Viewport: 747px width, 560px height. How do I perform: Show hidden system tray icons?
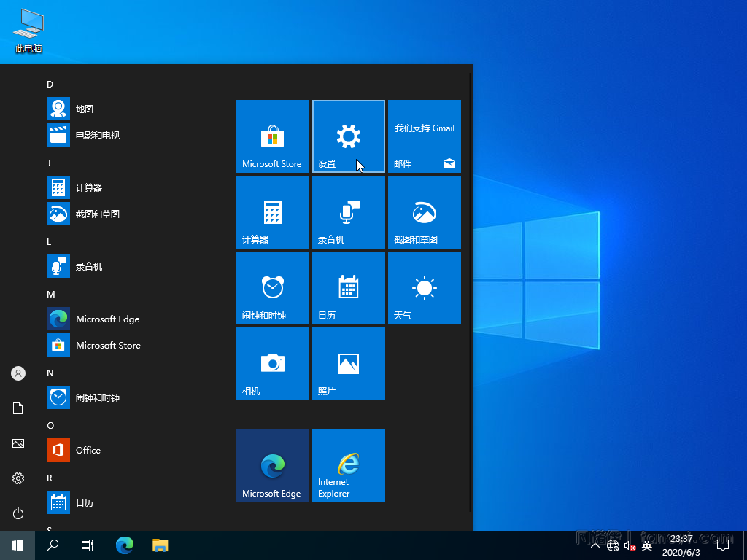pos(595,545)
